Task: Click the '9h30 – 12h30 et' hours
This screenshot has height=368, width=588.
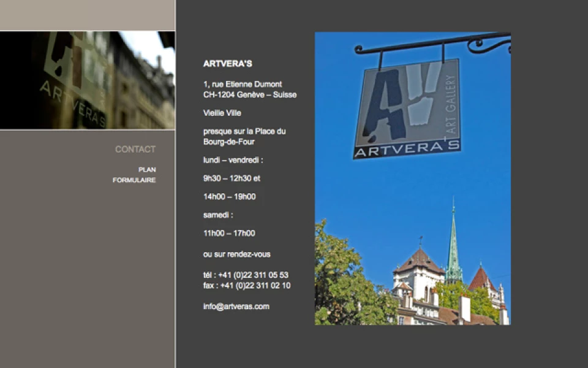Action: tap(232, 178)
